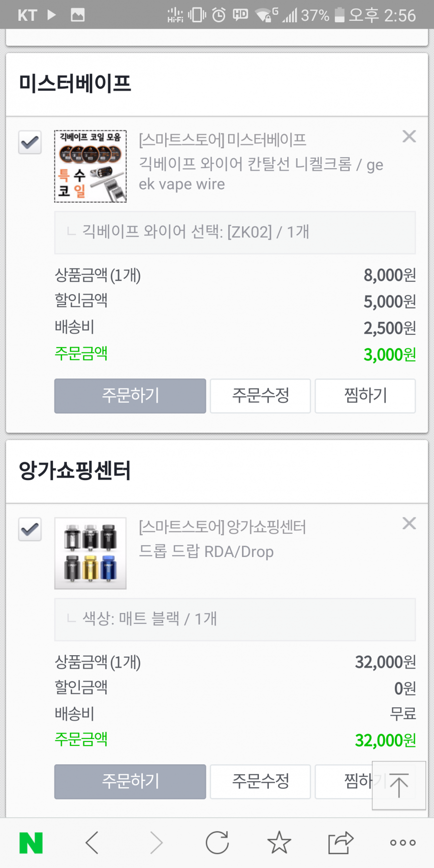Open Naver home via green N icon

pyautogui.click(x=31, y=843)
